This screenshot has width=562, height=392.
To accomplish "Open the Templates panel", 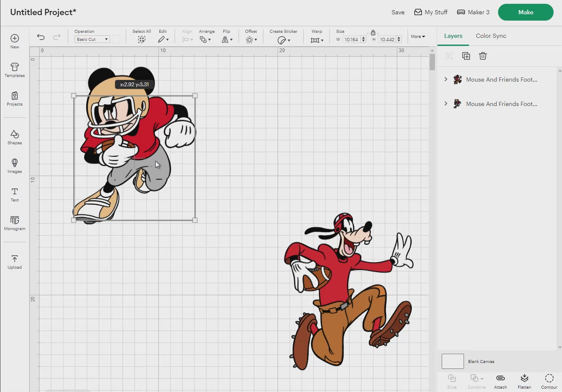I will tap(15, 70).
